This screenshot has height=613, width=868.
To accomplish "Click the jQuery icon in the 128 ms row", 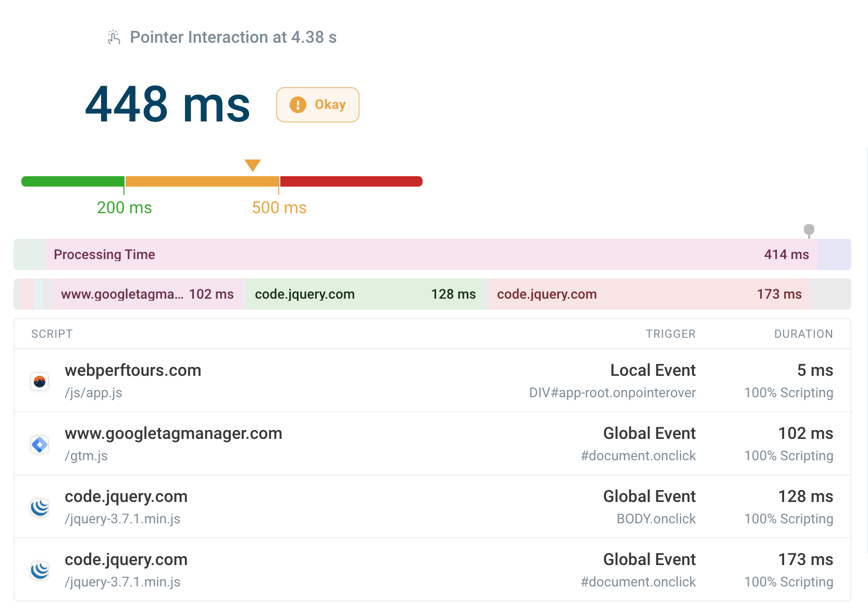I will click(x=40, y=507).
